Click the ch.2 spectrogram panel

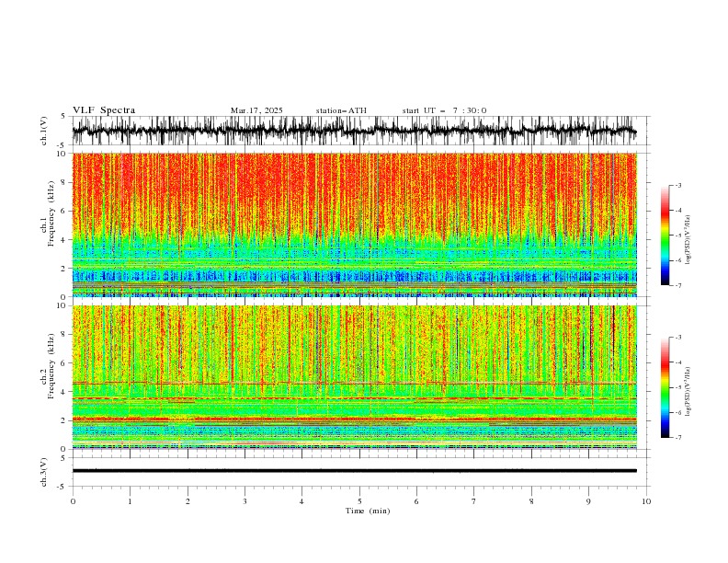pos(355,377)
